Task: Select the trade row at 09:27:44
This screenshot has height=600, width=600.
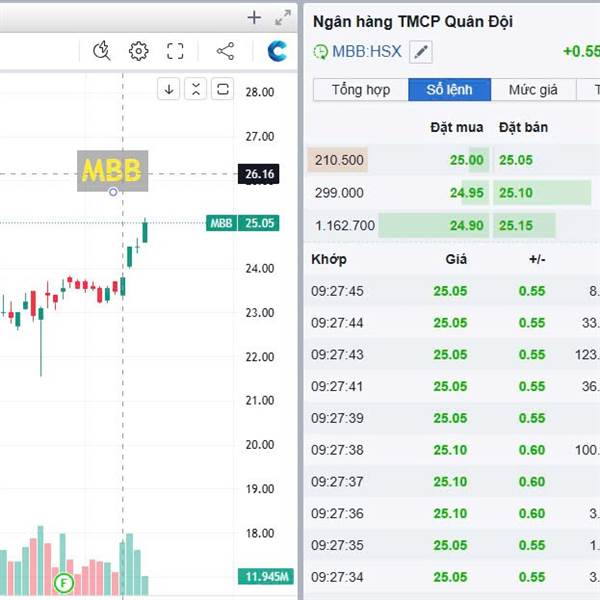Action: tap(452, 323)
